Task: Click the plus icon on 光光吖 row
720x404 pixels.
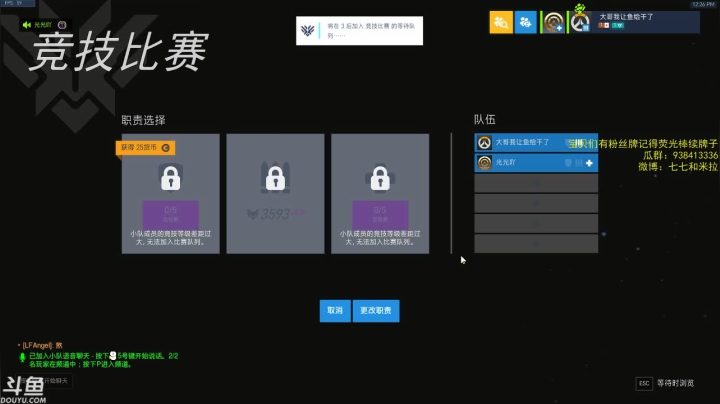Action: (589, 163)
